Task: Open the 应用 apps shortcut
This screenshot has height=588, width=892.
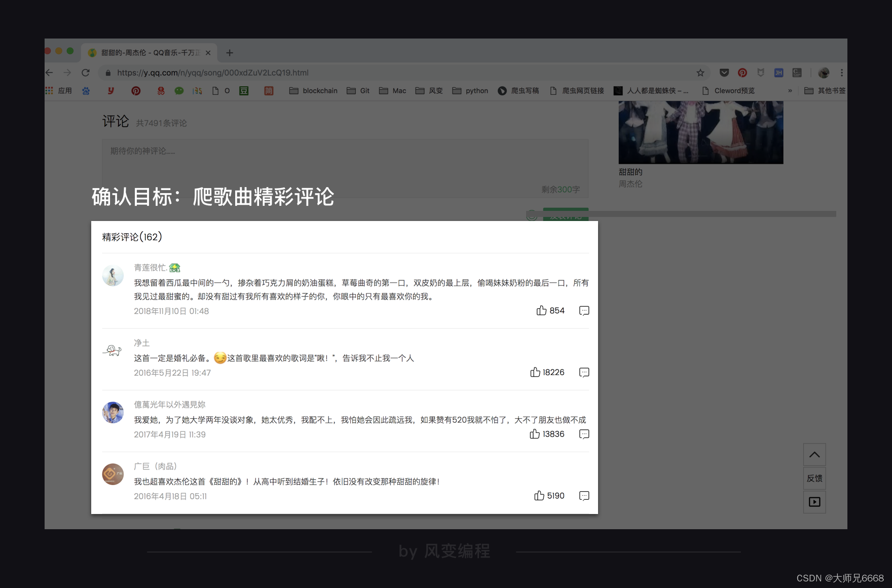Action: [x=59, y=91]
